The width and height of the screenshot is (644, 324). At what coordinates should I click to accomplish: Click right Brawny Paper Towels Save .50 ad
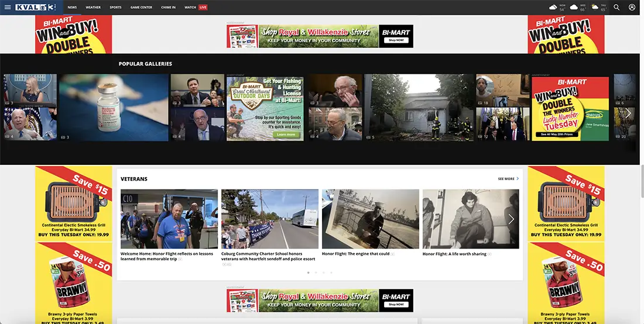pyautogui.click(x=566, y=283)
